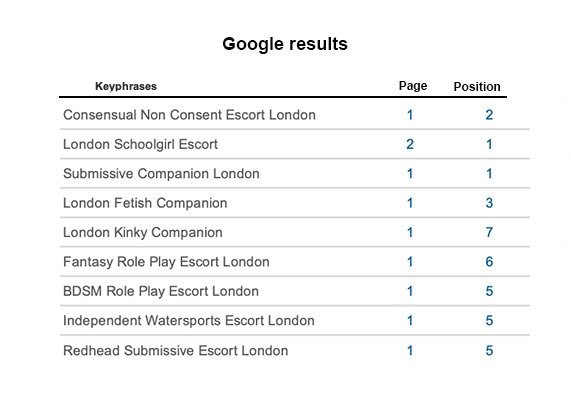Click position value 7 for Kinky Companion

(489, 232)
